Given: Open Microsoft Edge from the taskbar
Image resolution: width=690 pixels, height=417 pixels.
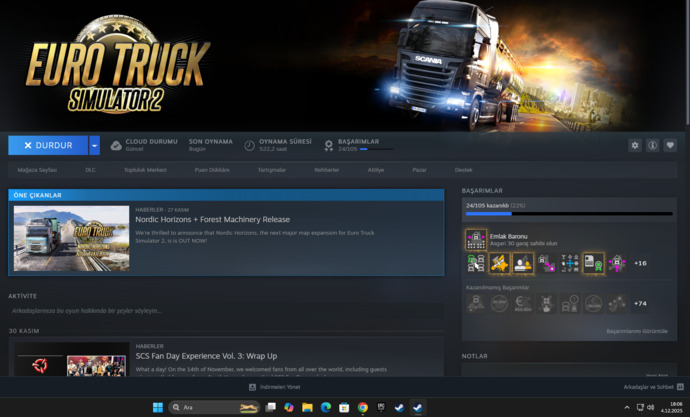Looking at the screenshot, I should (x=326, y=407).
